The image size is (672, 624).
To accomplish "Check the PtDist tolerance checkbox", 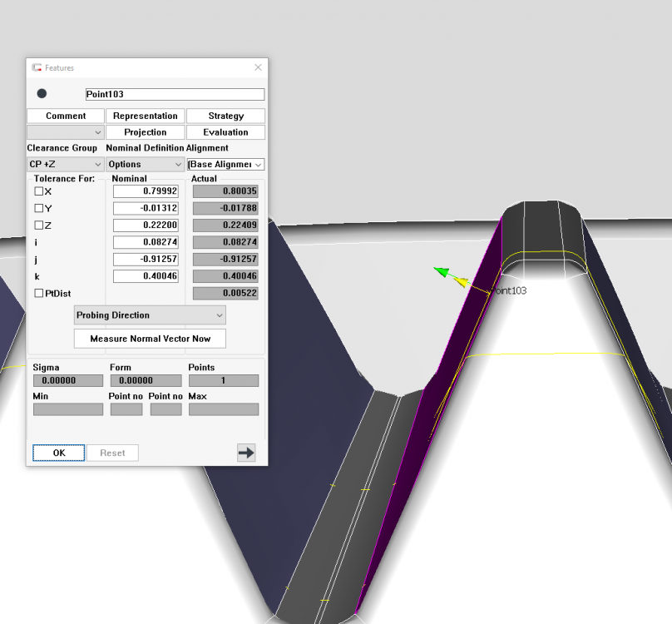I will [38, 293].
